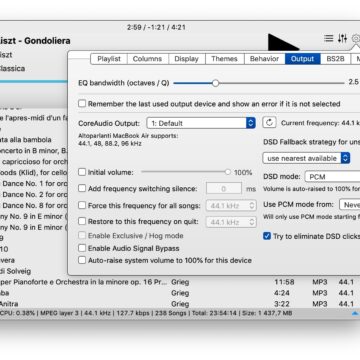Viewport: 360px width, 360px height.
Task: Open the DSD mode PCM dropdown
Action: [333, 177]
